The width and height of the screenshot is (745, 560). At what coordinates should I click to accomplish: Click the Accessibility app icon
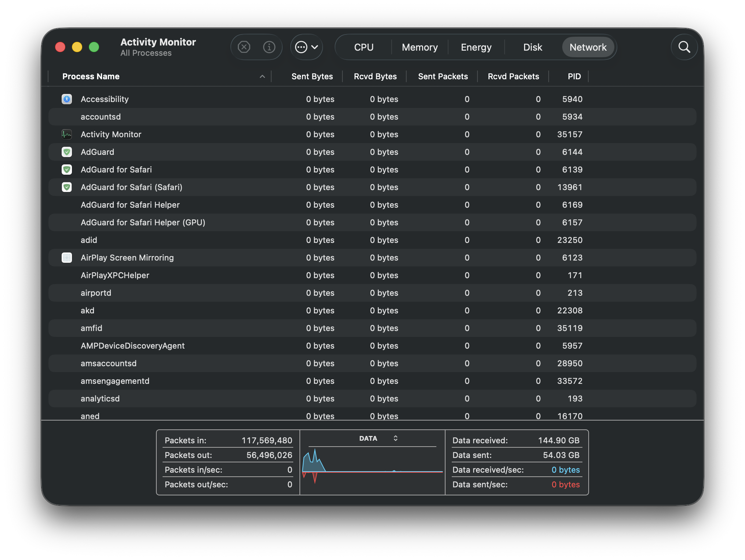pyautogui.click(x=67, y=99)
